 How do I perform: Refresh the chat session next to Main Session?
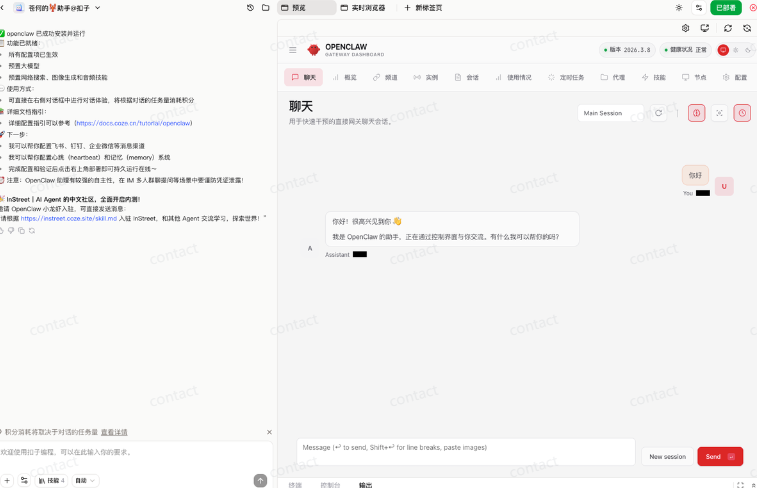pos(659,113)
